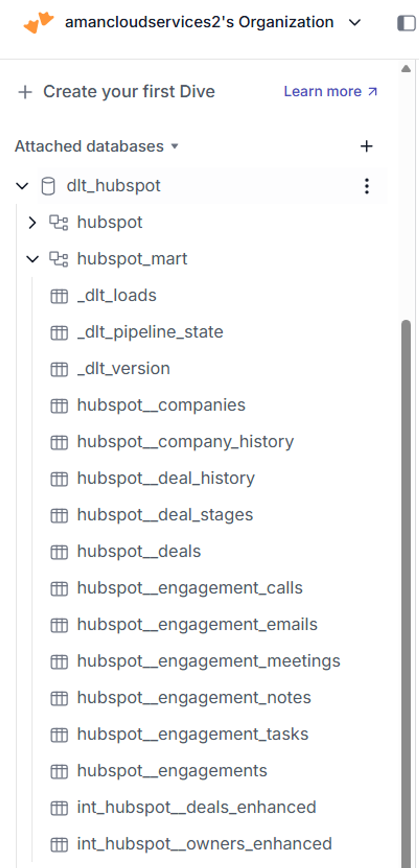Click the dlt_hubspot database cylinder icon
Image resolution: width=419 pixels, height=868 pixels.
pos(48,186)
